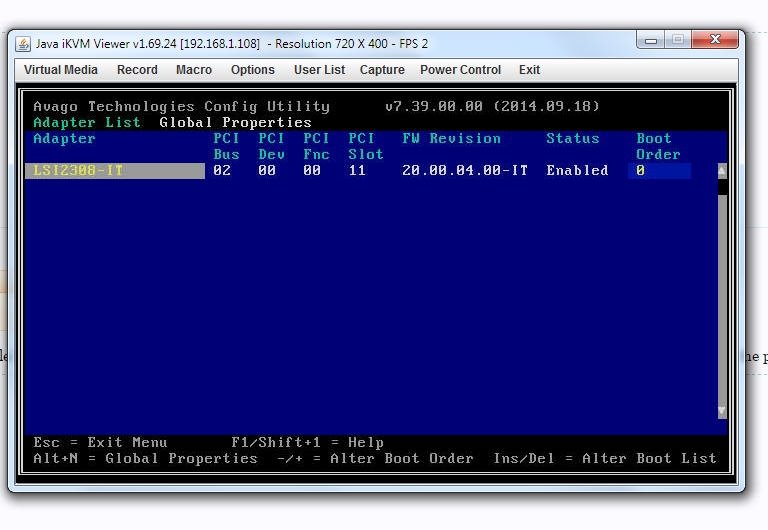Click firmware revision 20.00.04.00-IT
The image size is (768, 530).
(x=465, y=170)
